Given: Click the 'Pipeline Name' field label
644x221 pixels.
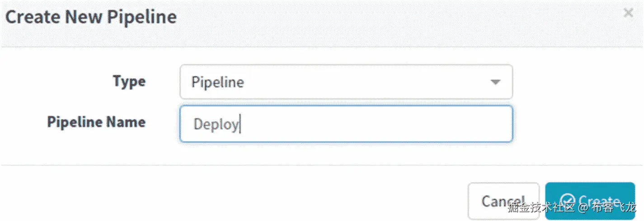Looking at the screenshot, I should (96, 122).
